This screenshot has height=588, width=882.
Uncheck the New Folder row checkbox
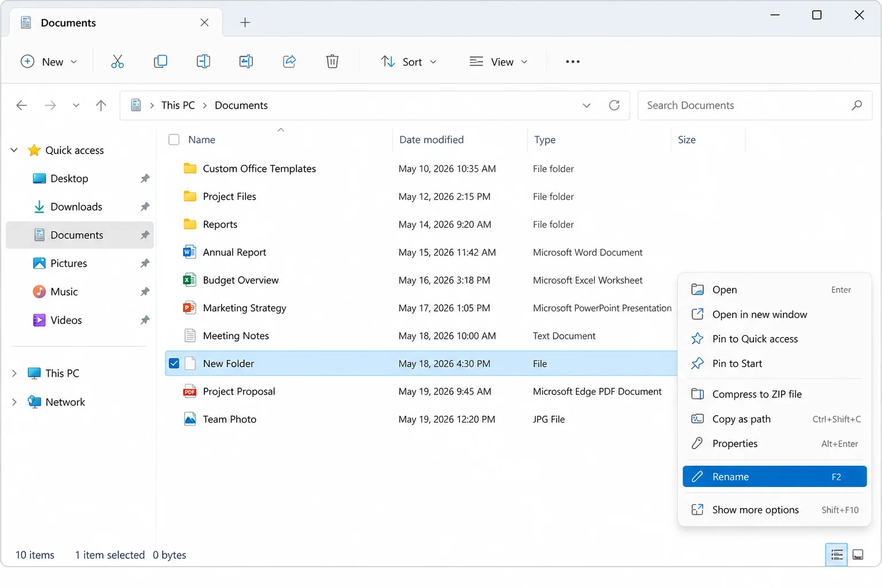pyautogui.click(x=174, y=363)
